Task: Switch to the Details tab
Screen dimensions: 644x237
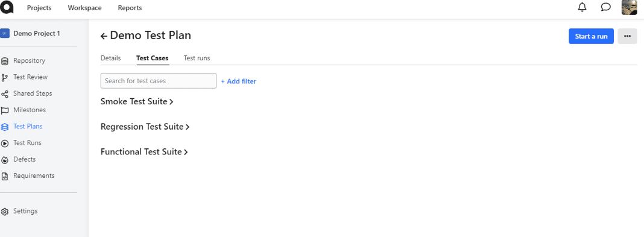Action: [x=110, y=58]
